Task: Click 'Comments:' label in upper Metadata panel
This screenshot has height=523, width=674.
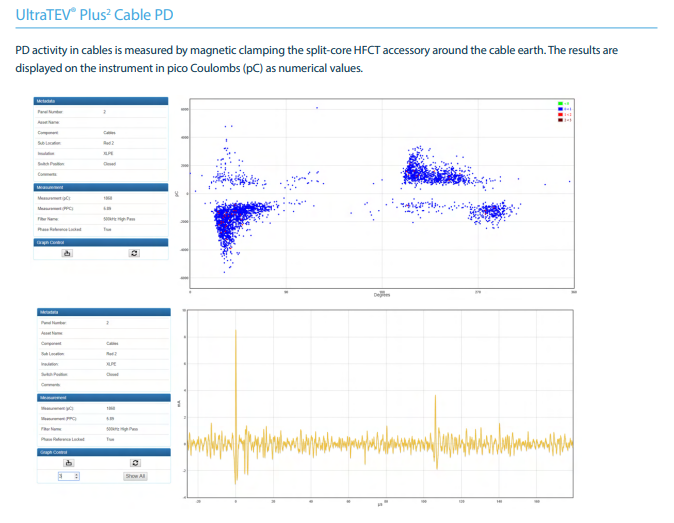Action: point(47,174)
